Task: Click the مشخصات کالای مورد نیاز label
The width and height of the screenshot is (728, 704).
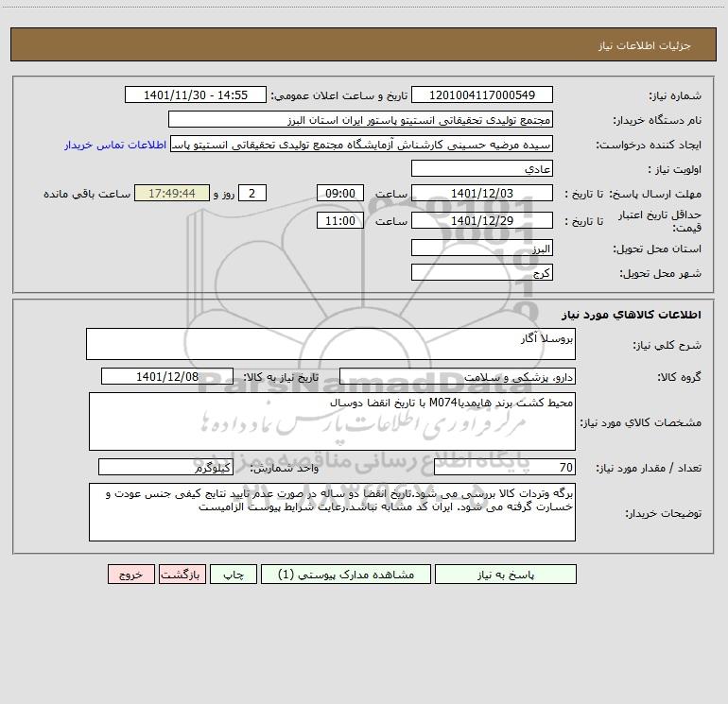Action: tap(641, 422)
